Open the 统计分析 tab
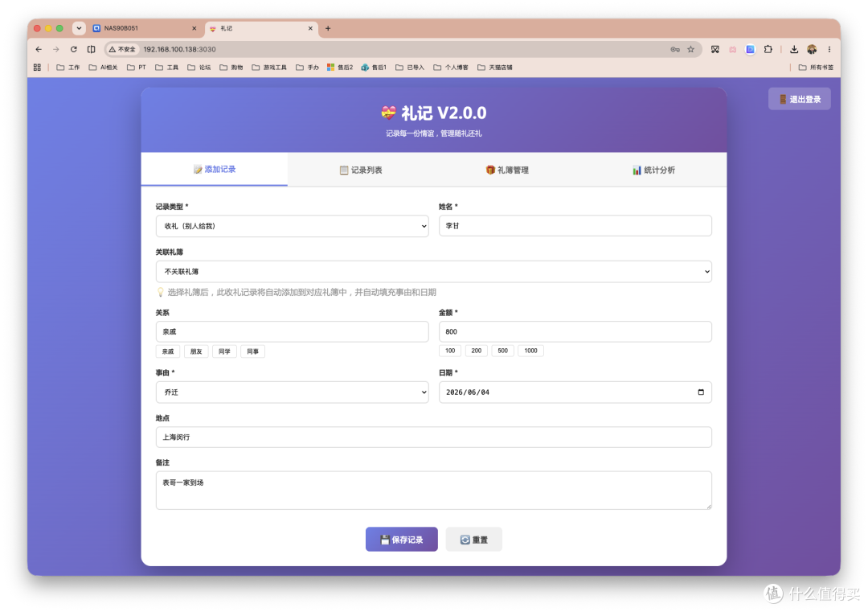Viewport: 868px width, 612px height. 653,170
